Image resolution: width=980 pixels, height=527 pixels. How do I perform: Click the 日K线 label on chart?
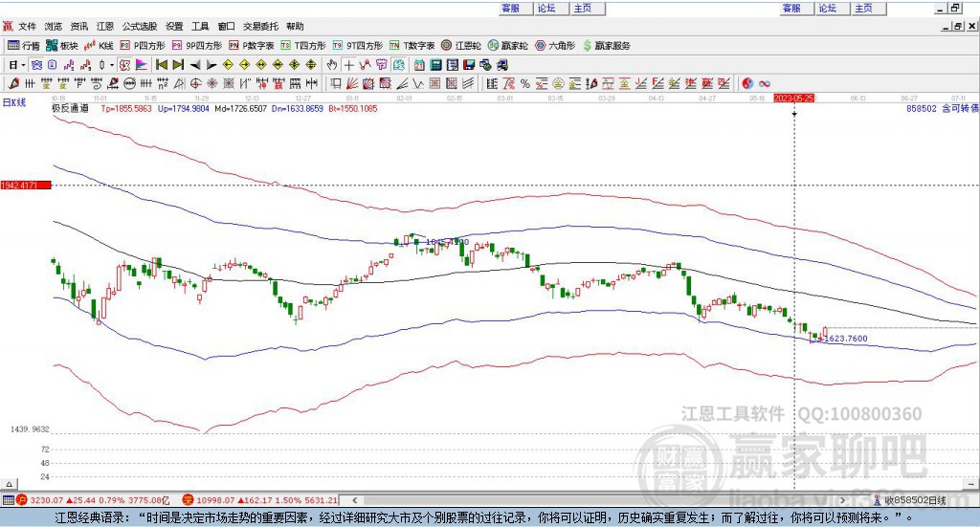coord(14,102)
